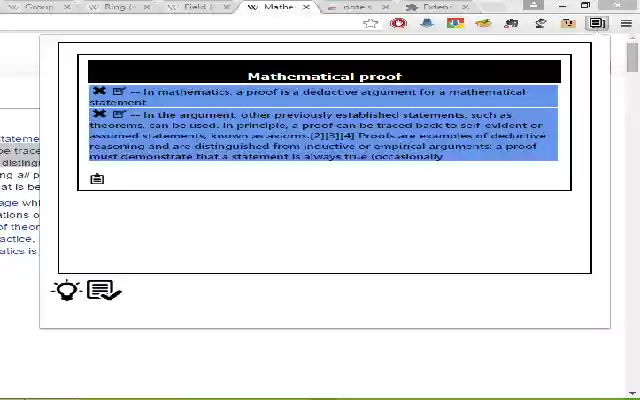Screen dimensions: 640x400
Task: Delete the second note starting 'In the argument'
Action: point(99,113)
